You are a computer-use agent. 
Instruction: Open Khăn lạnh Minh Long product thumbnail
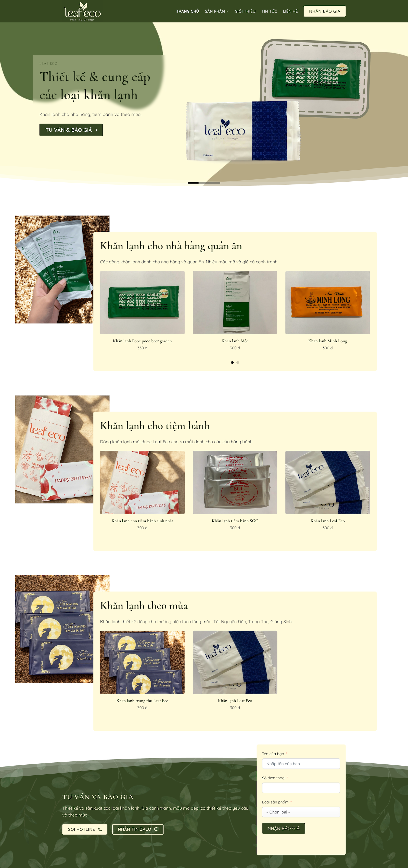327,303
